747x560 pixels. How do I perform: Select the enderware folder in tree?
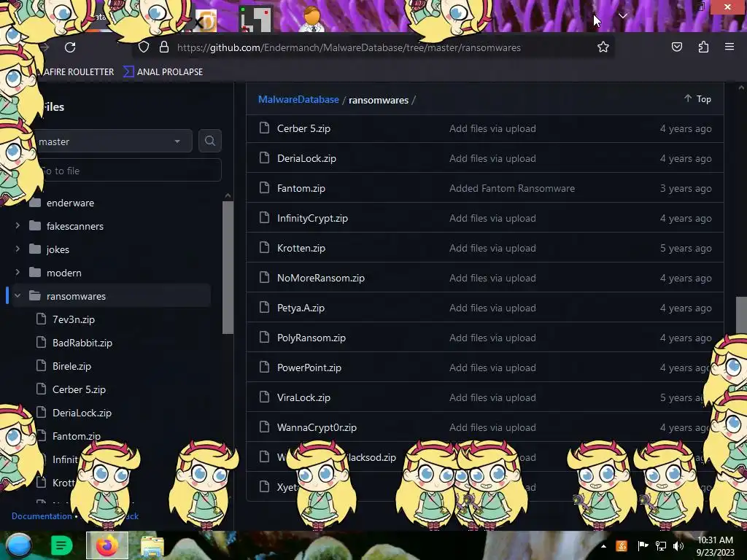(x=70, y=203)
